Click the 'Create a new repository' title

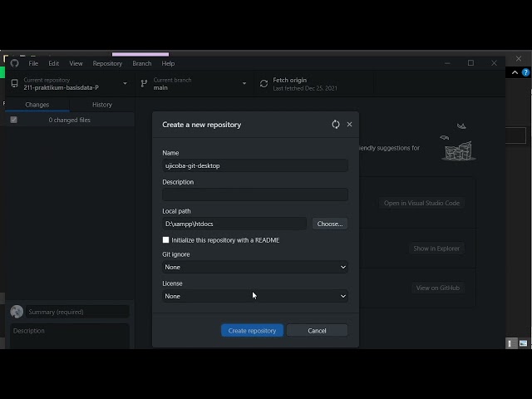(201, 125)
